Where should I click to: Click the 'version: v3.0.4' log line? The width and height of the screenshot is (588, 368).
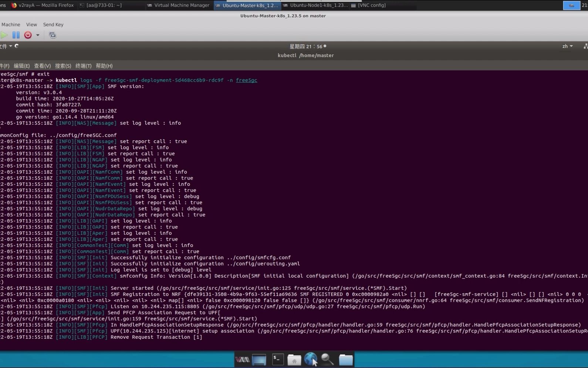click(x=39, y=93)
